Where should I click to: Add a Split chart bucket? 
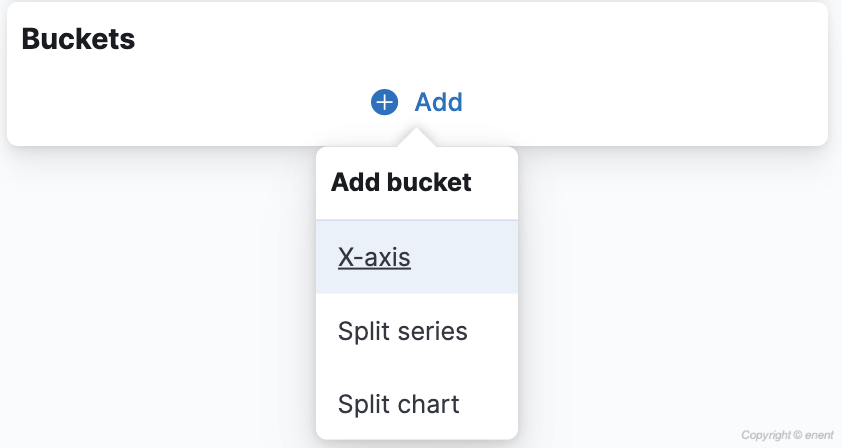(417, 404)
